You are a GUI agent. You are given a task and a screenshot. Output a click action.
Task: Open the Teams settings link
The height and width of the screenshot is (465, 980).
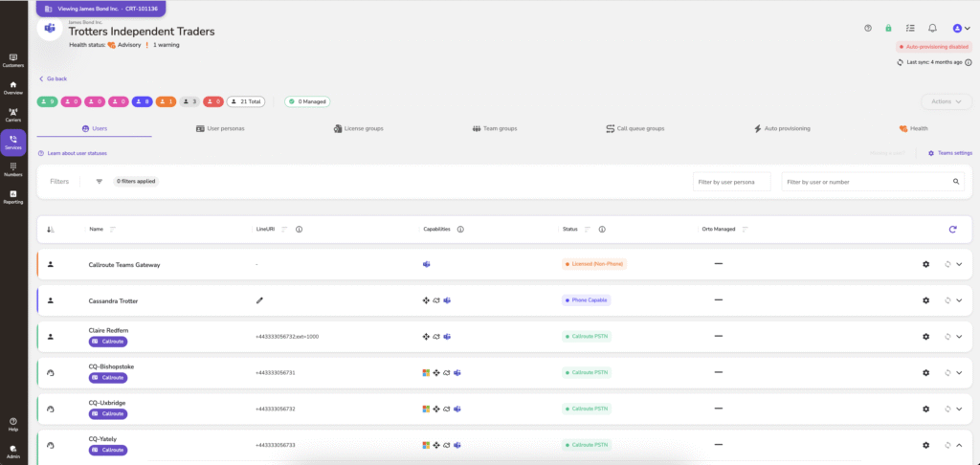pyautogui.click(x=950, y=153)
